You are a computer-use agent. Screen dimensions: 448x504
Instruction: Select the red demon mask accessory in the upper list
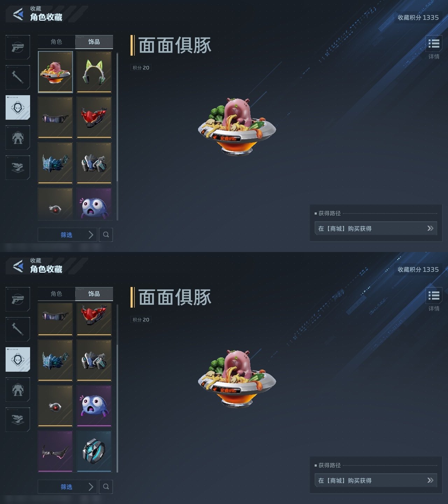click(x=94, y=118)
